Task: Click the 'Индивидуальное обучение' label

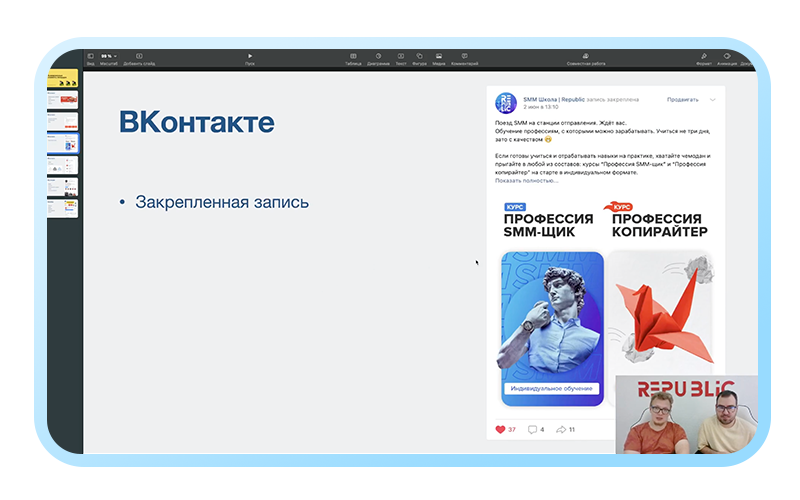Action: click(552, 389)
